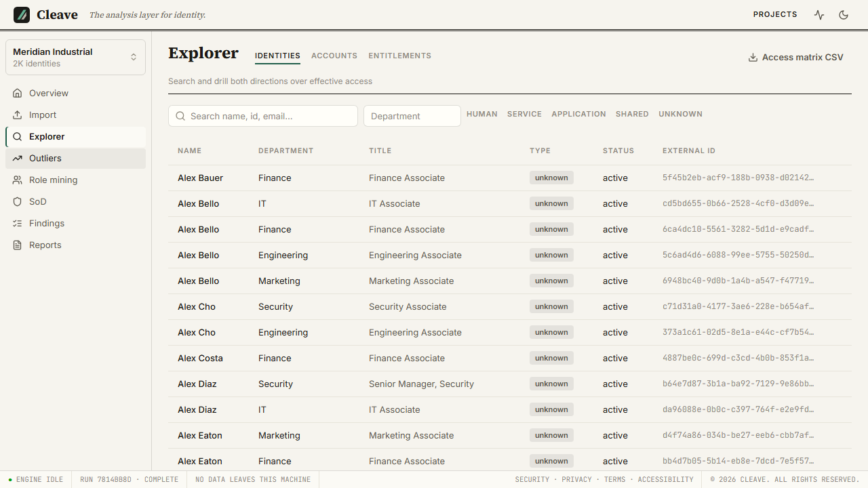Click the Reports document icon
Image resolution: width=868 pixels, height=488 pixels.
pos(18,245)
